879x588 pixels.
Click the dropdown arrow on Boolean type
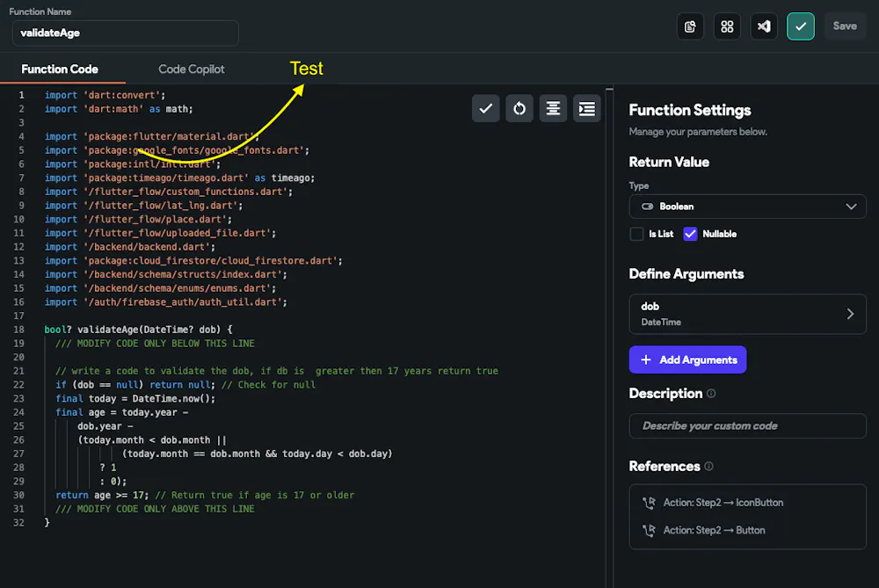pyautogui.click(x=851, y=207)
